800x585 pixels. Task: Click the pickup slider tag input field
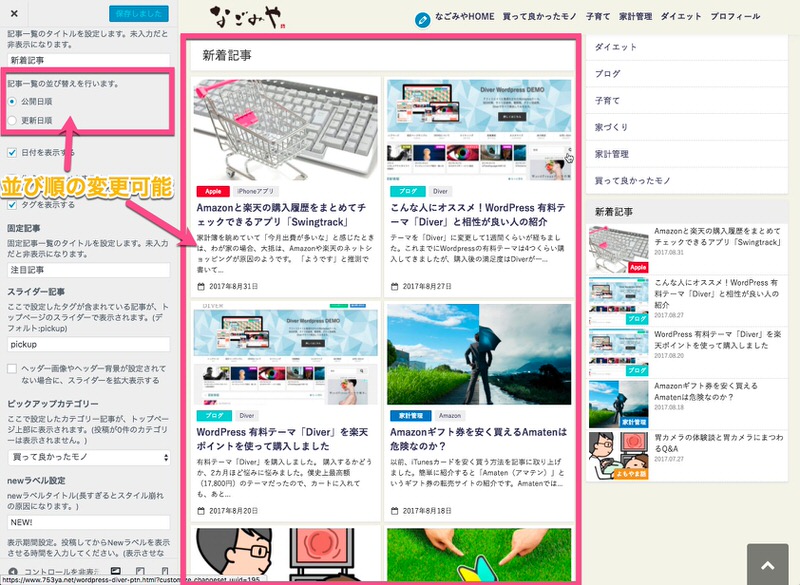[x=88, y=343]
